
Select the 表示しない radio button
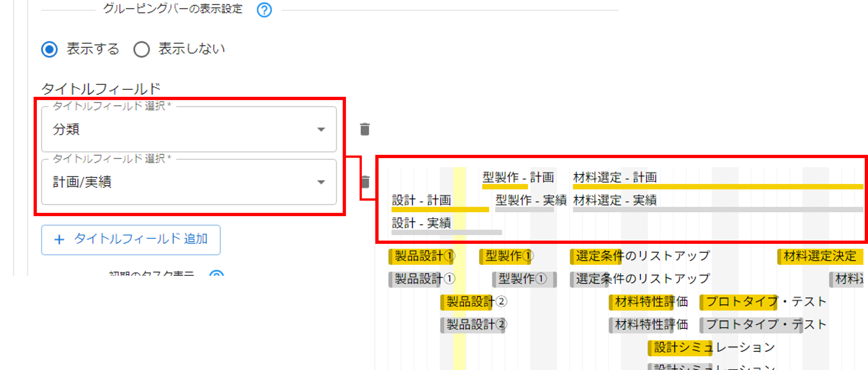coord(141,49)
